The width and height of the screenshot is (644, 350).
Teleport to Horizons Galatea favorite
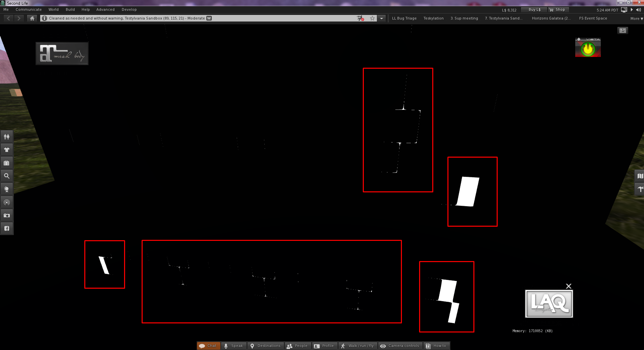click(x=551, y=18)
